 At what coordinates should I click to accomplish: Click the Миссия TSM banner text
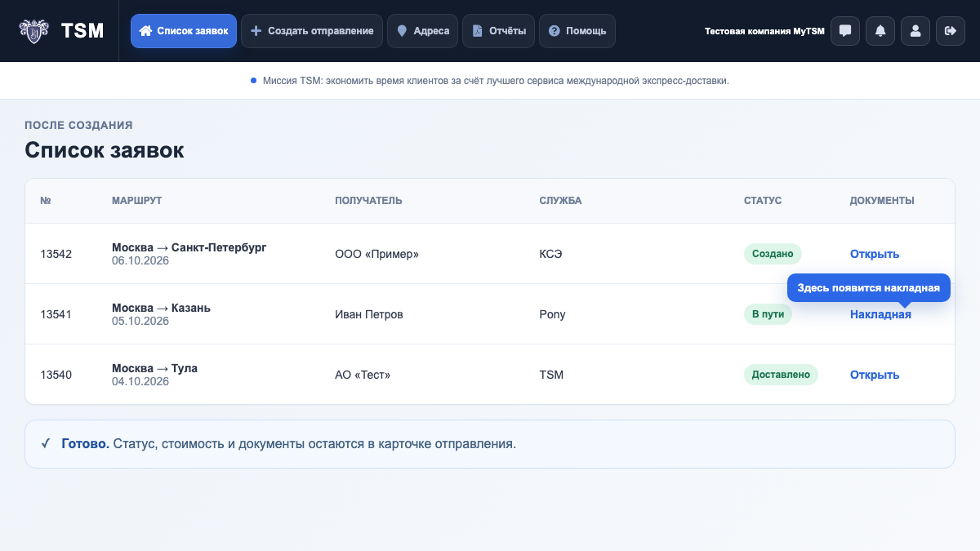[x=496, y=81]
